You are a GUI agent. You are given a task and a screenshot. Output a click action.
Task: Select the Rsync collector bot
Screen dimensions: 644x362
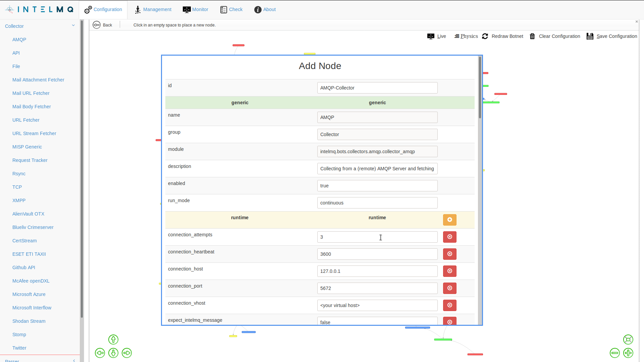[x=19, y=174]
